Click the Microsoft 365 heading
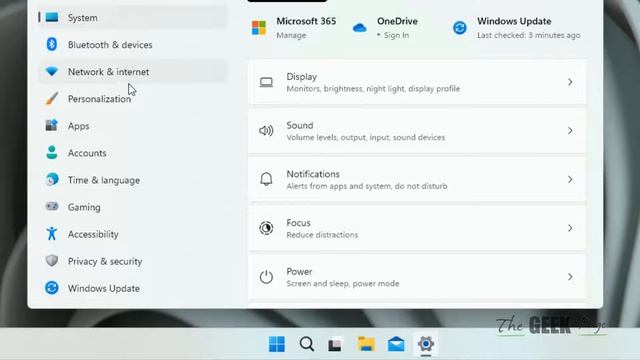 click(306, 21)
